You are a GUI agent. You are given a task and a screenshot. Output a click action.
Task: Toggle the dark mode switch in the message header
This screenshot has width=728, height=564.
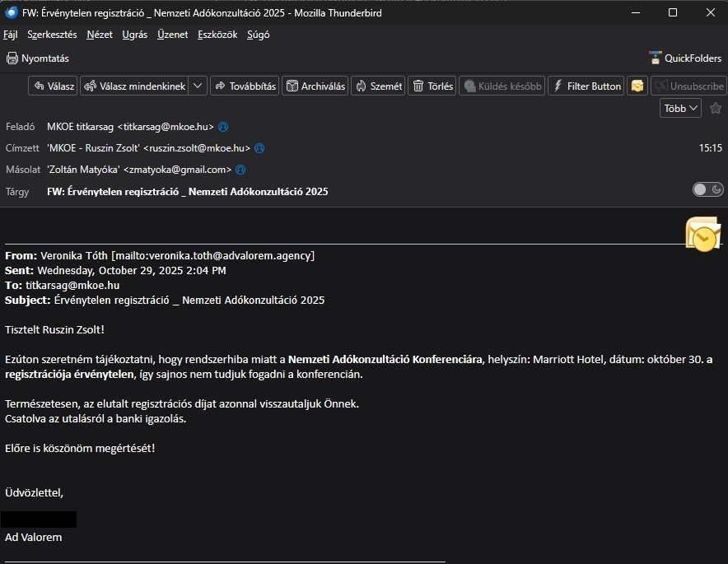(707, 190)
